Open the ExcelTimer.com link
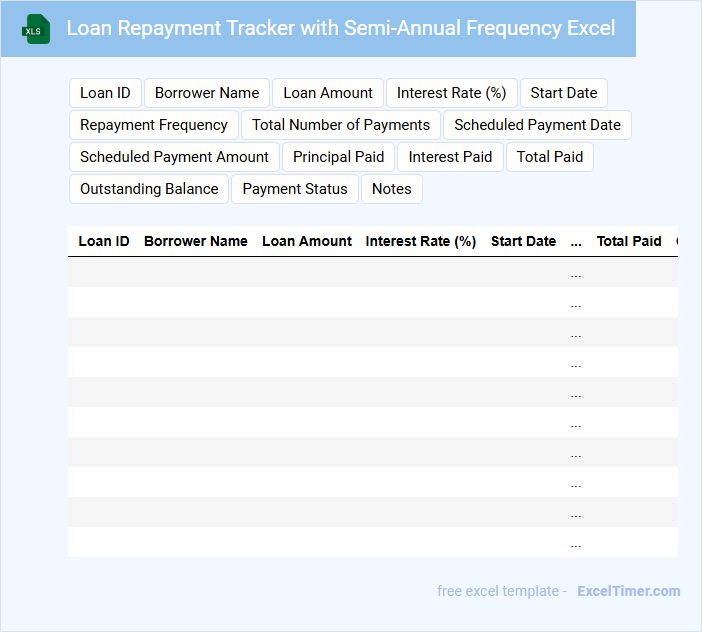Screen dimensions: 702x632 pyautogui.click(x=628, y=591)
